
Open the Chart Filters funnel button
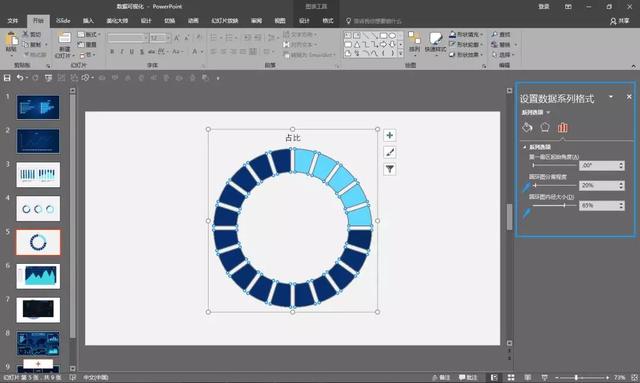390,169
